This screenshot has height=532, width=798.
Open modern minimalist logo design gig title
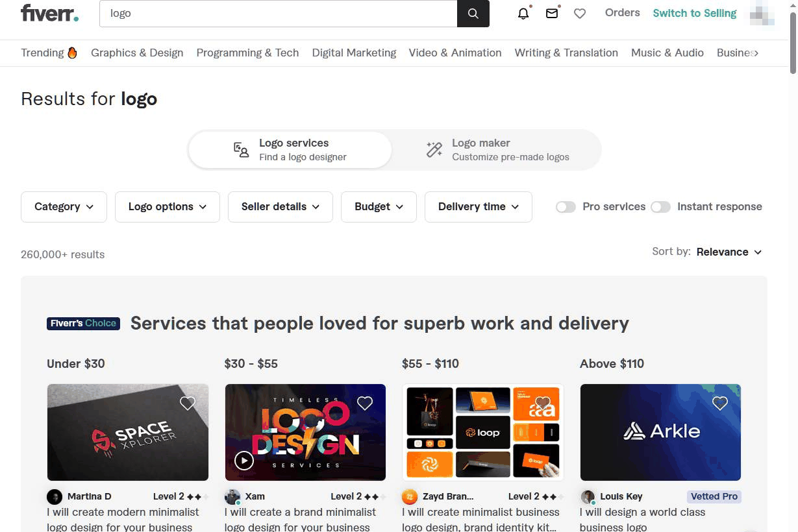point(123,520)
